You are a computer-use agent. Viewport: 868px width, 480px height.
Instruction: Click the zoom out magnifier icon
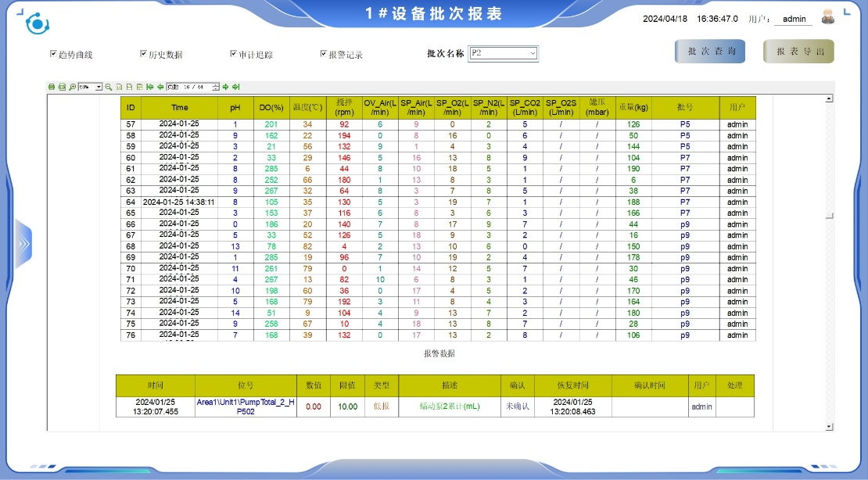[x=109, y=87]
